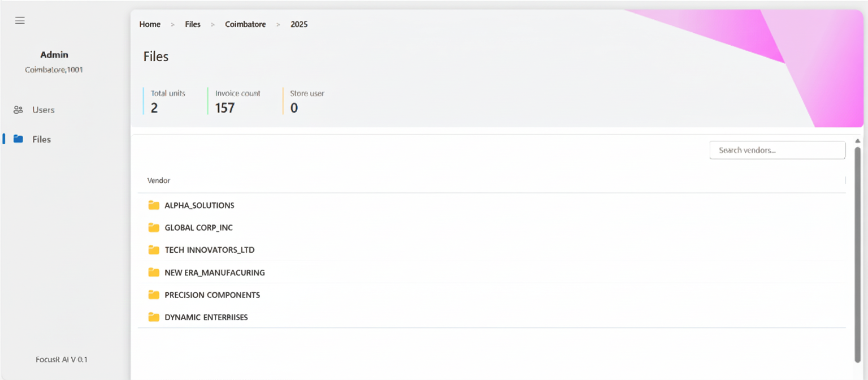Viewport: 868px width, 380px height.
Task: Click the PRECISION COMPONENTS folder icon
Action: click(153, 295)
